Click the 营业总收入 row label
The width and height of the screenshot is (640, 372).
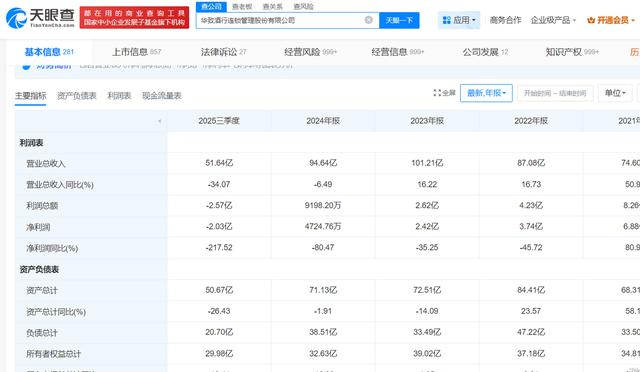point(46,164)
